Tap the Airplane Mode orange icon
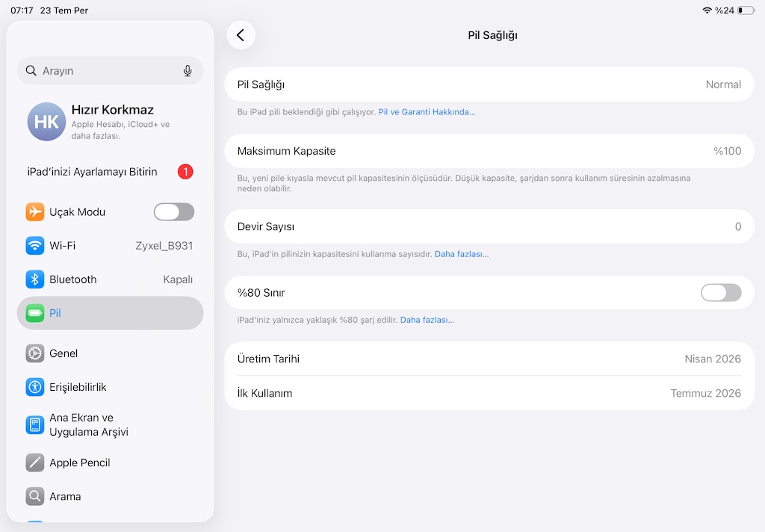This screenshot has height=532, width=765. (34, 211)
